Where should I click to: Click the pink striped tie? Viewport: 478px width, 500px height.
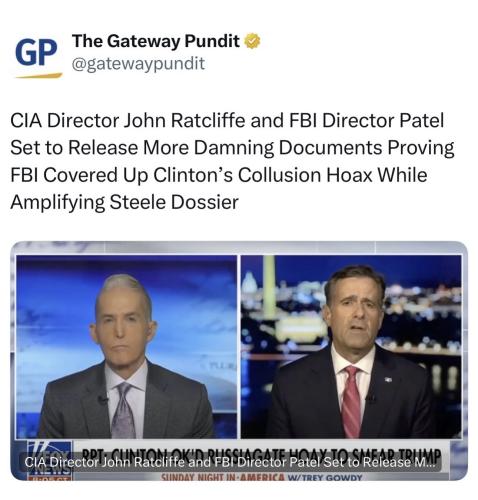[351, 402]
